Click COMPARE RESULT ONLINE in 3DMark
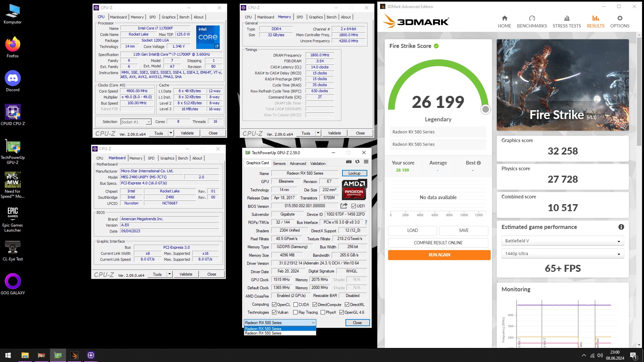 [438, 243]
